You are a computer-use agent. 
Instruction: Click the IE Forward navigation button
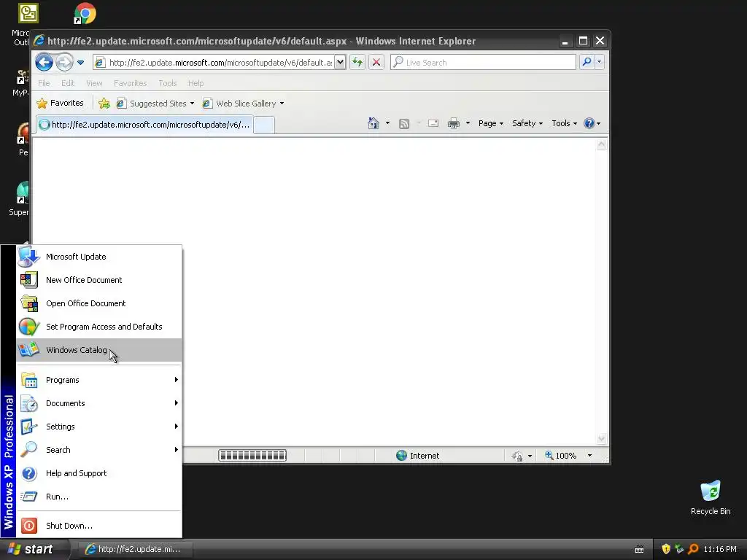pyautogui.click(x=64, y=62)
